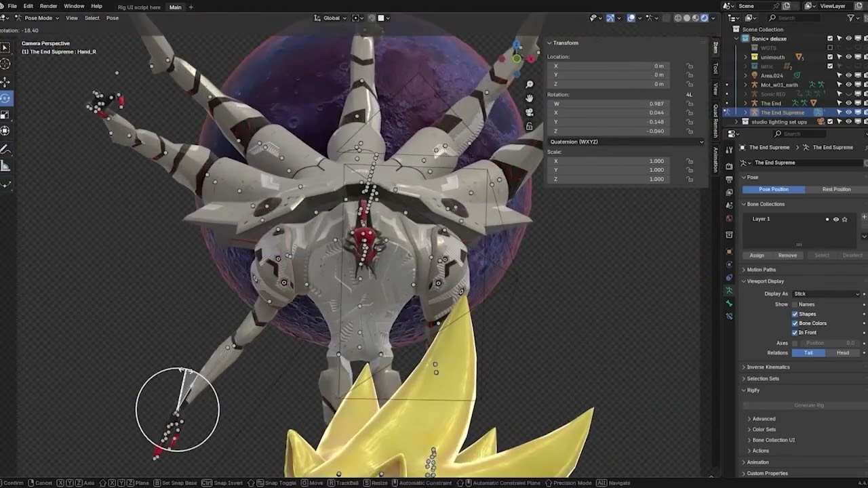The width and height of the screenshot is (868, 488).
Task: Select the Measure tool in left toolbar
Action: tap(5, 166)
